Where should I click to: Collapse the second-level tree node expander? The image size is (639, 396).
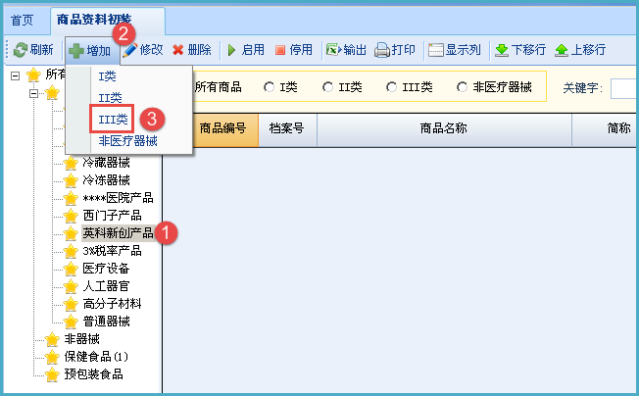(34, 93)
